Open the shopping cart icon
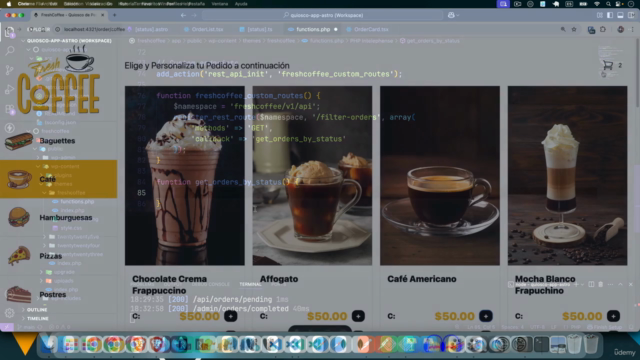 [x=608, y=65]
